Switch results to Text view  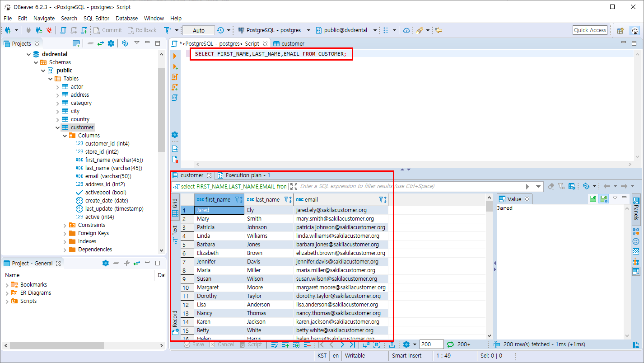coord(175,235)
